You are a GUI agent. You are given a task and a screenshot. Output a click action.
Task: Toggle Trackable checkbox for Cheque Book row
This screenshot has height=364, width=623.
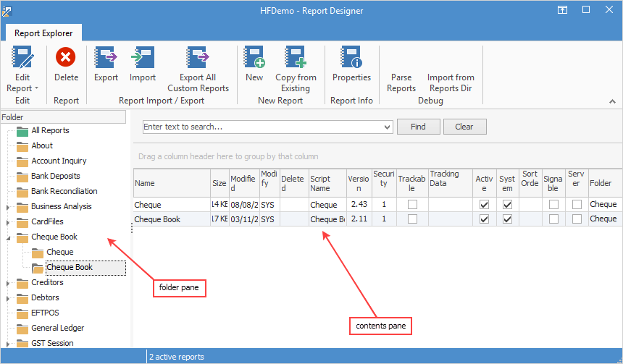click(x=412, y=219)
